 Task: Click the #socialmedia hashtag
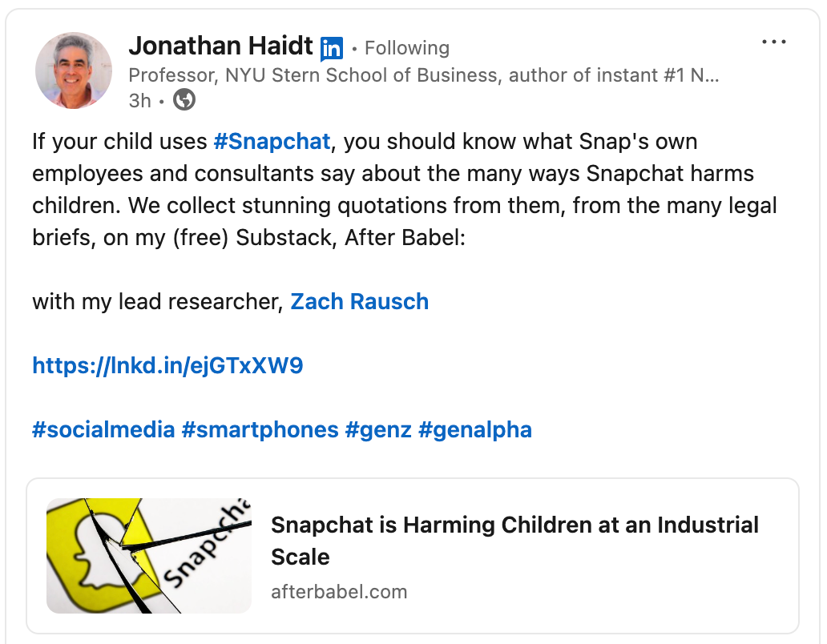(x=103, y=429)
